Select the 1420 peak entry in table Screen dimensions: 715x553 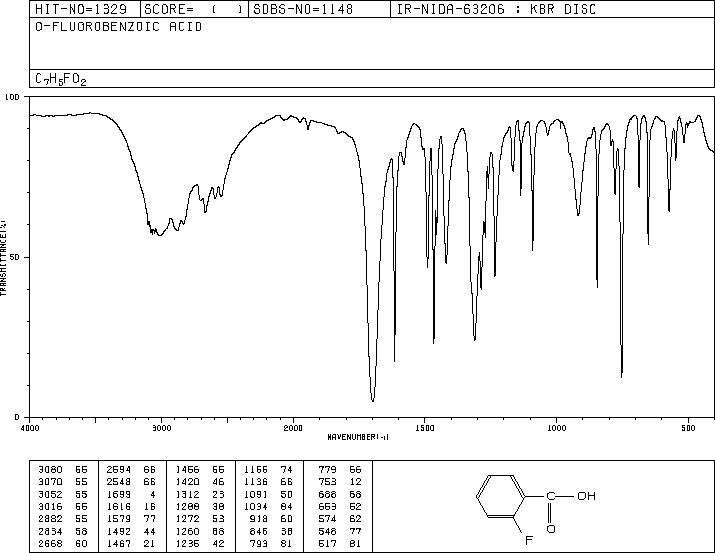click(x=200, y=482)
